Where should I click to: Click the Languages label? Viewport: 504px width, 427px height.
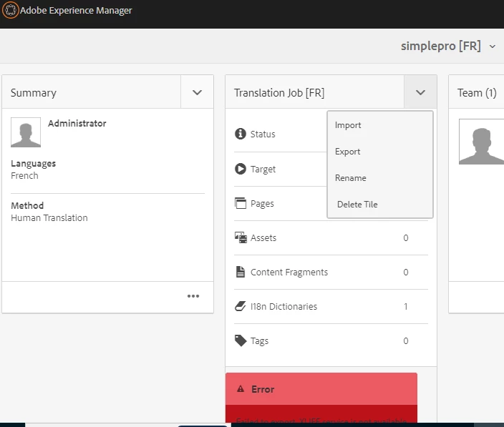pos(33,163)
